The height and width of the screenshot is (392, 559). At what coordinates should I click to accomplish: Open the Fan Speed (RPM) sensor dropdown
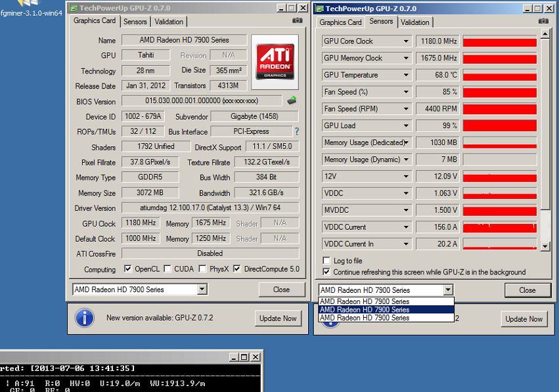point(406,109)
